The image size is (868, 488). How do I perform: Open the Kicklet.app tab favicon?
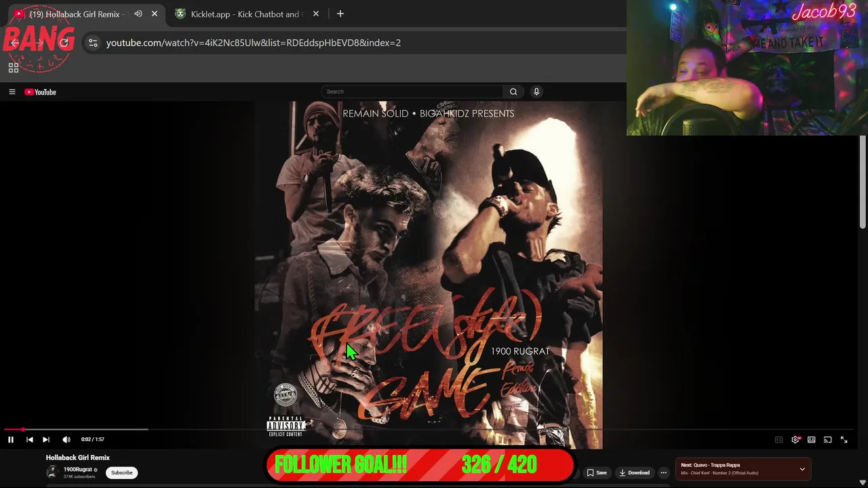(x=180, y=14)
